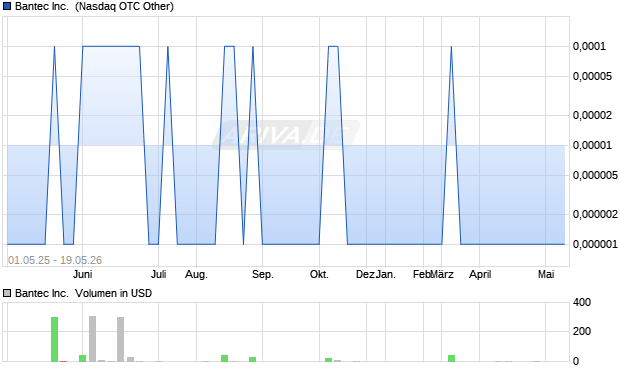Click the 'Bantec Inc. (Nasdaq OTC Other)' chart title

pos(94,6)
